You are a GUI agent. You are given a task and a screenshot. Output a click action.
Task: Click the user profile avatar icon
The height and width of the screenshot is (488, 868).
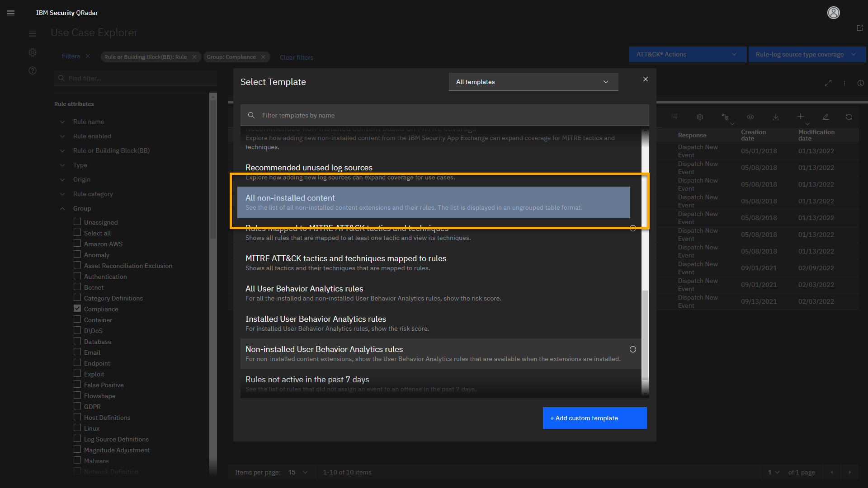tap(833, 13)
